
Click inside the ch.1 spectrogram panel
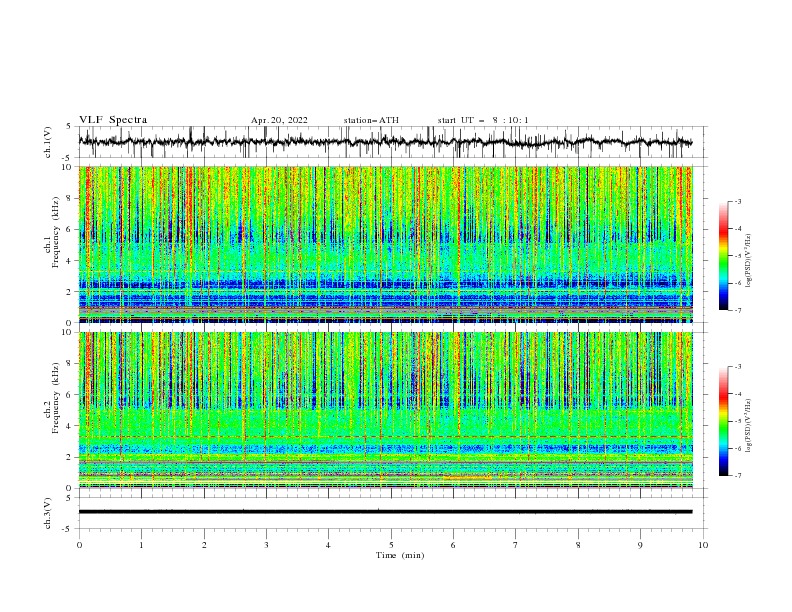tap(386, 244)
